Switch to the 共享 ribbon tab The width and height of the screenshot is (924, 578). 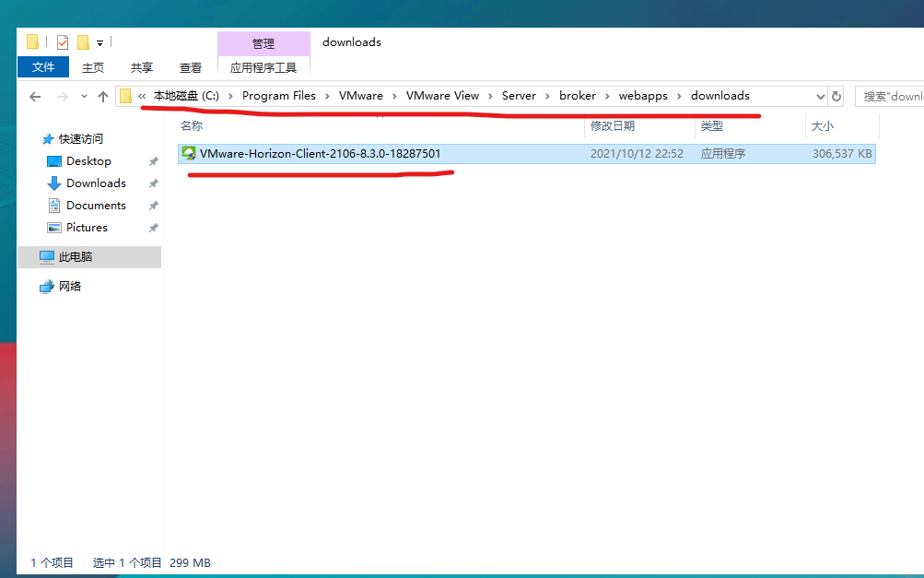click(142, 68)
